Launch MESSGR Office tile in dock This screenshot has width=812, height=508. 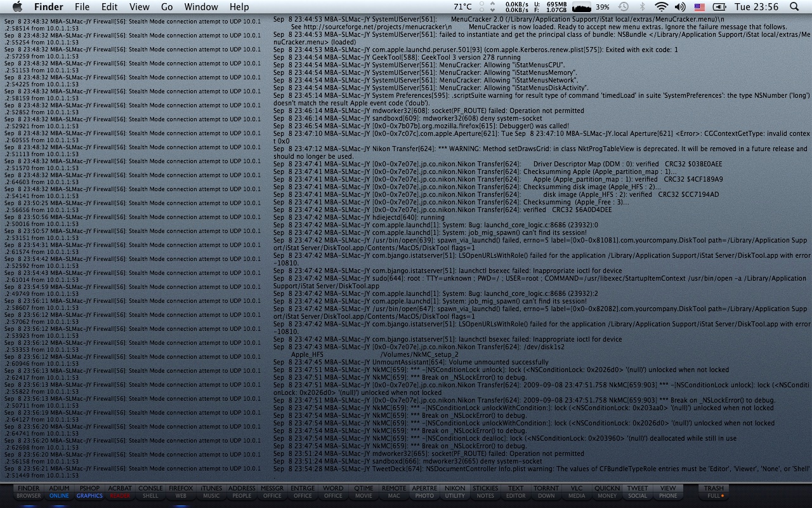[272, 492]
